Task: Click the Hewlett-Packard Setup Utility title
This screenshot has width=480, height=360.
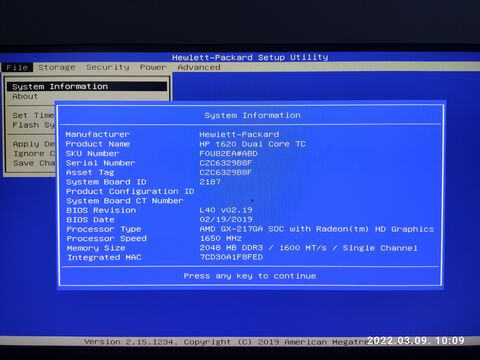Action: pyautogui.click(x=250, y=57)
